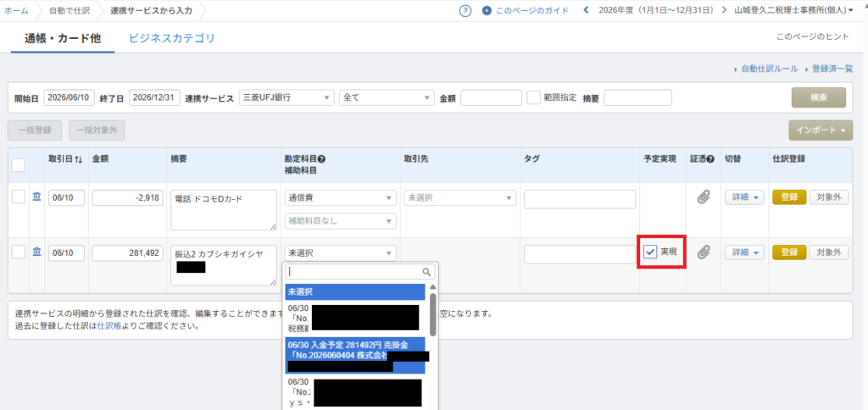868x410 pixels.
Task: Click 登録 in ドコモDカード row
Action: point(789,197)
